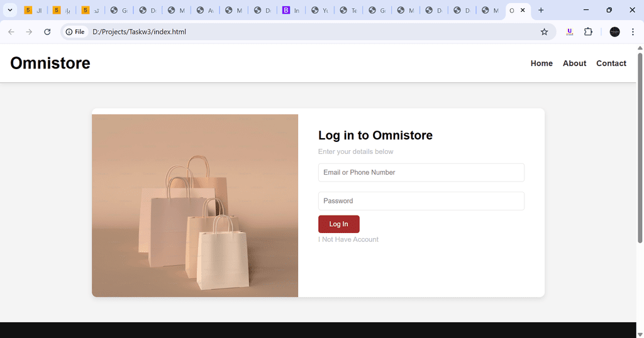Viewport: 644px width, 338px height.
Task: Open the Extensions puzzle piece menu
Action: coord(588,31)
